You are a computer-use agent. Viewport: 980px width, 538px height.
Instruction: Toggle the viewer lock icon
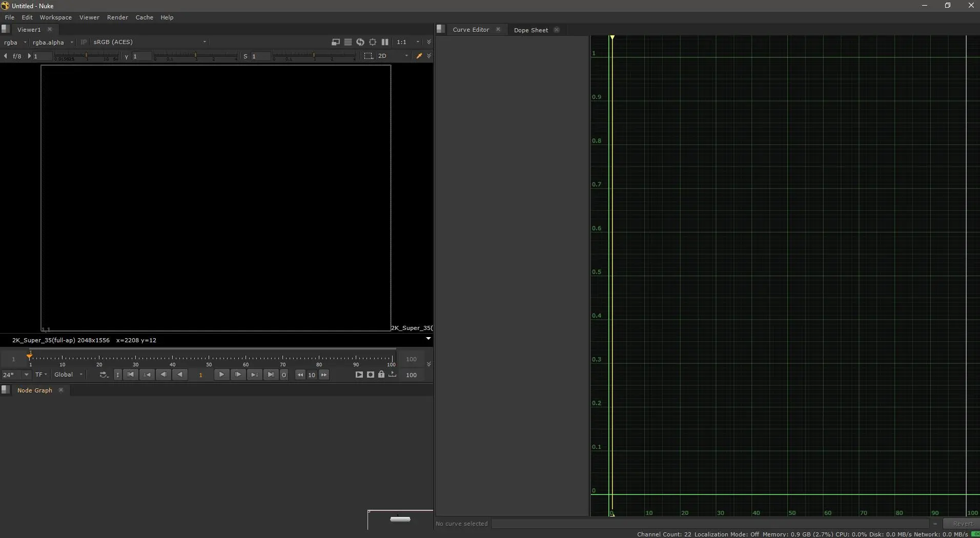click(x=381, y=375)
